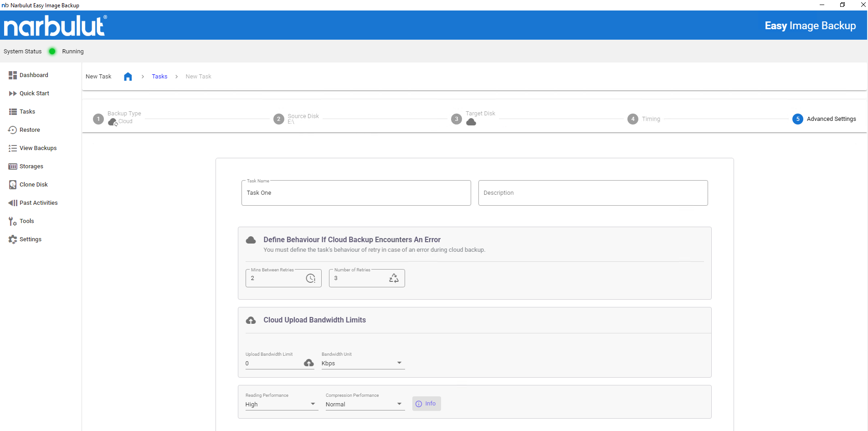Viewport: 868px width, 431px height.
Task: Click the Clone Disk sidebar icon
Action: pyautogui.click(x=13, y=185)
